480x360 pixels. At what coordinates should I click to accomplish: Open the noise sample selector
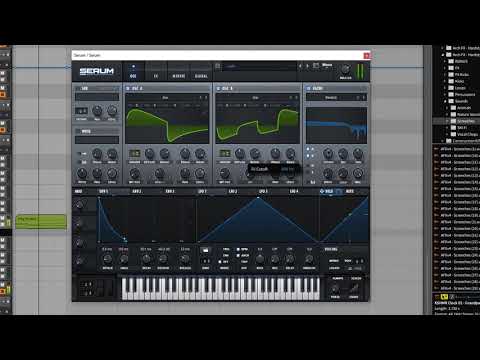(97, 140)
